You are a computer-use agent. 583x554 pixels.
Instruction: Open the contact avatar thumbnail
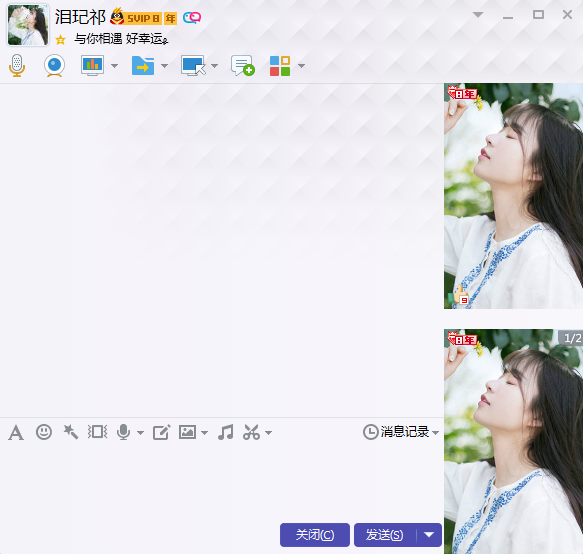[28, 25]
